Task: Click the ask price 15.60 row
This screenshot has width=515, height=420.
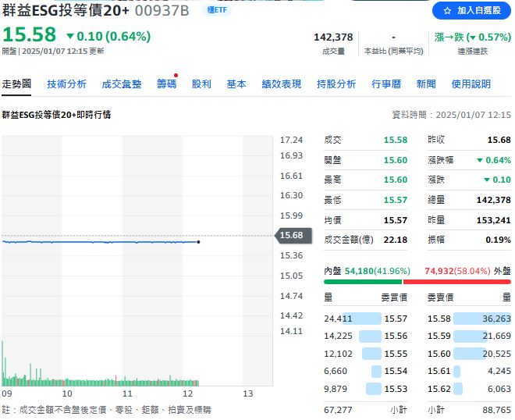Action: (469, 354)
